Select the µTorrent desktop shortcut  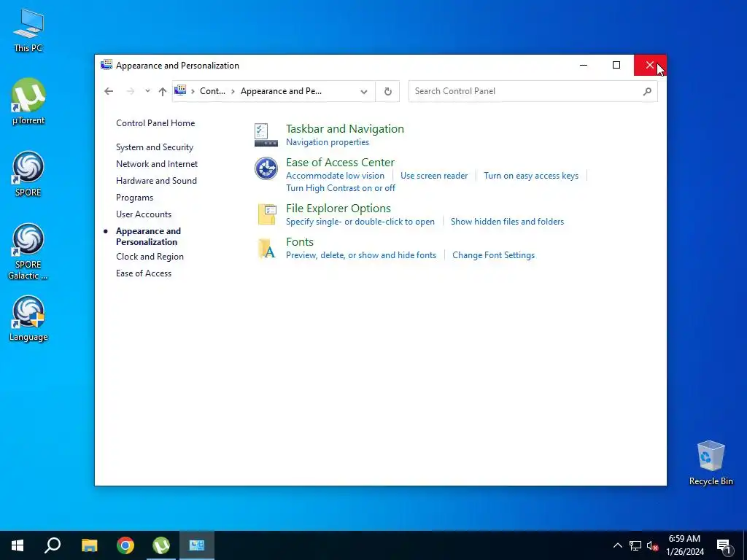click(28, 101)
